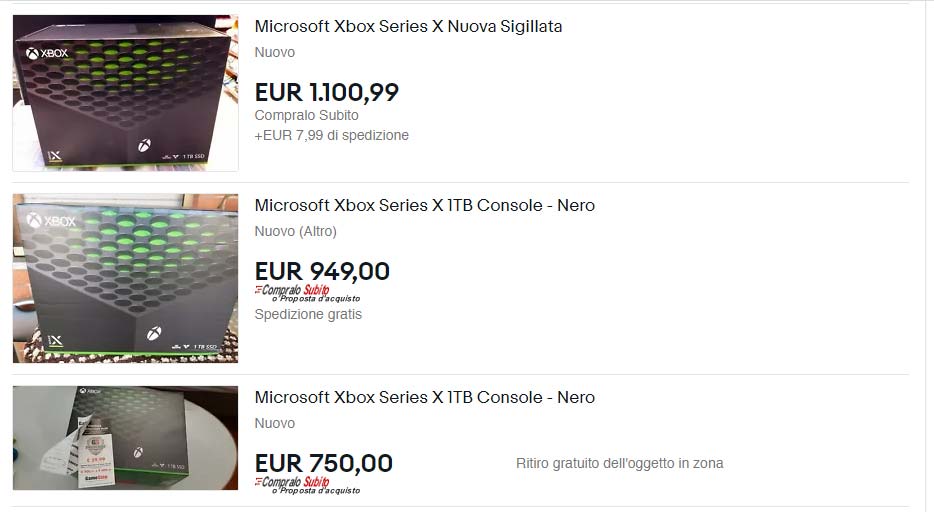Open the 'Microsoft Xbox Series X Nuova Sigillata' listing

pos(408,26)
